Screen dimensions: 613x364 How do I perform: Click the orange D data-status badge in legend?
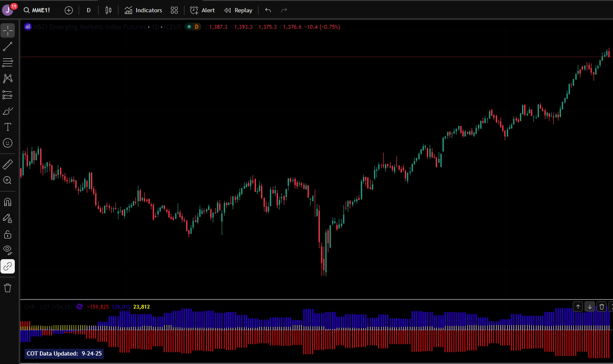(x=197, y=27)
